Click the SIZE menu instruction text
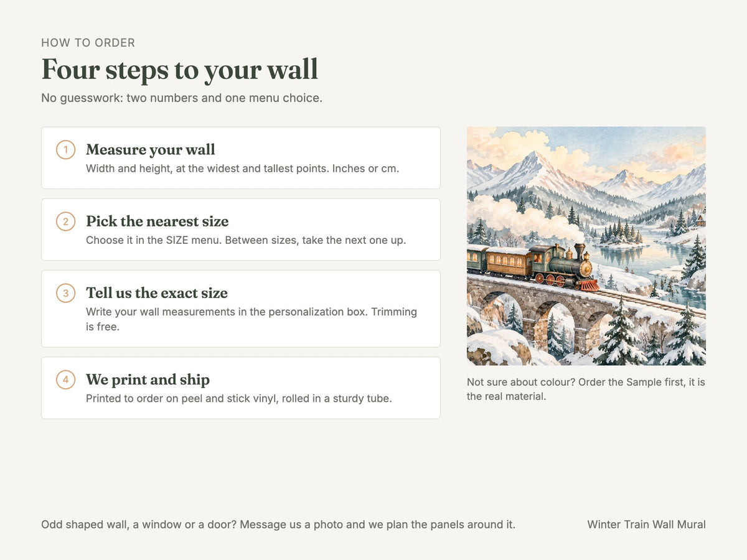 coord(246,240)
